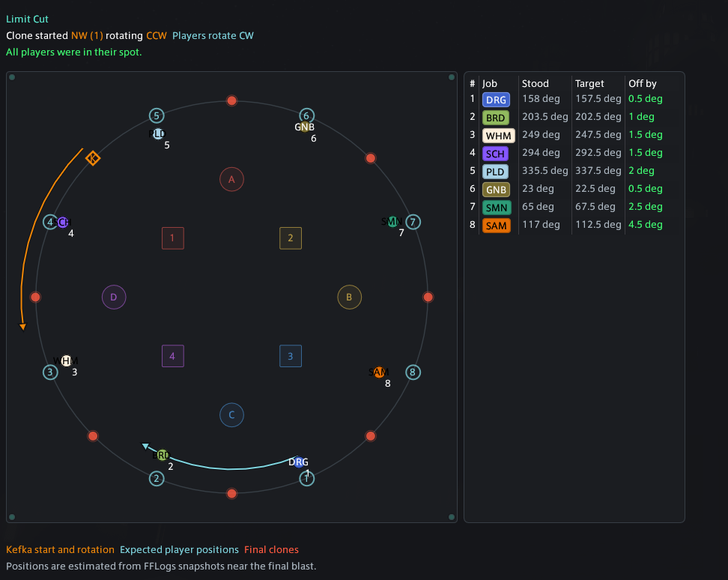Click the SMN player dot on arena

(392, 222)
